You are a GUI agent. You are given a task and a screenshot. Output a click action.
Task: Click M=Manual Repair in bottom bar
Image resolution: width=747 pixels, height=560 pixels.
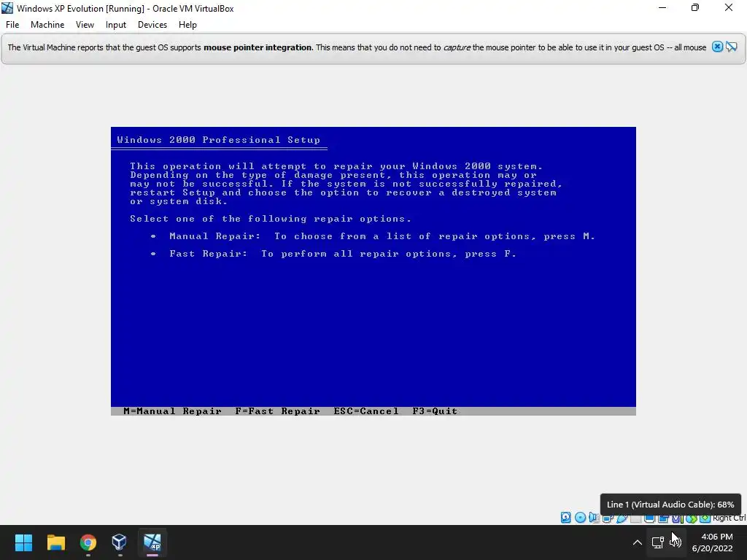[x=172, y=411]
